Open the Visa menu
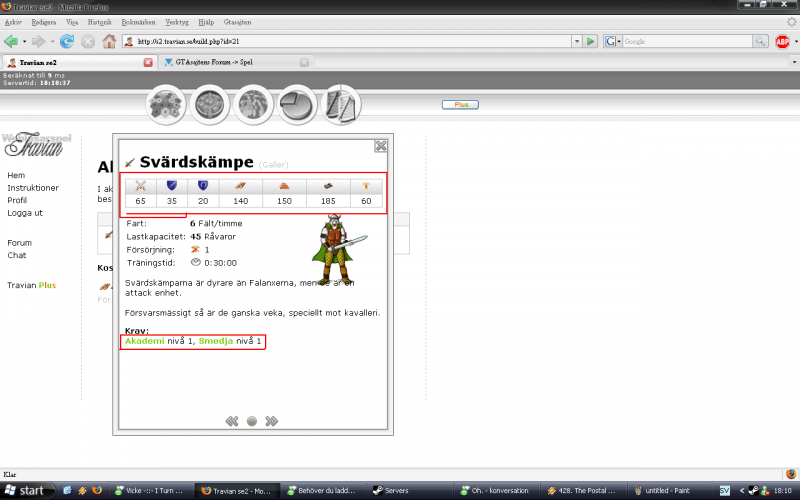 pos(72,22)
